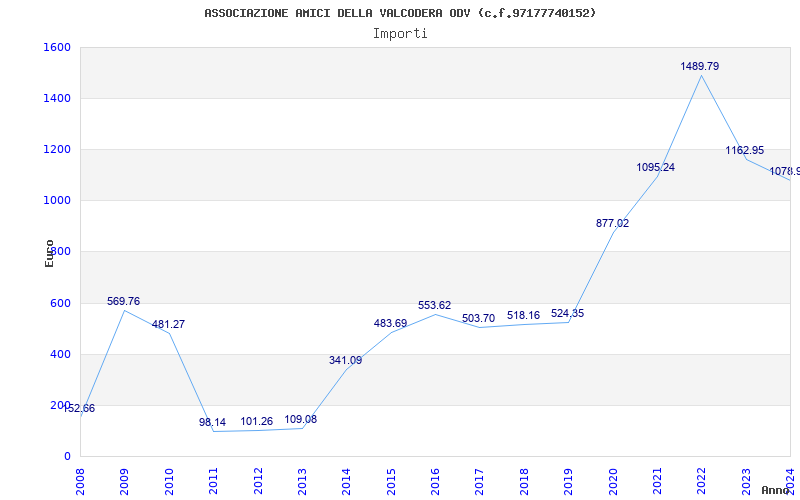Viewport: 800px width, 500px height.
Task: Click the 2014 year axis label
Action: [346, 482]
